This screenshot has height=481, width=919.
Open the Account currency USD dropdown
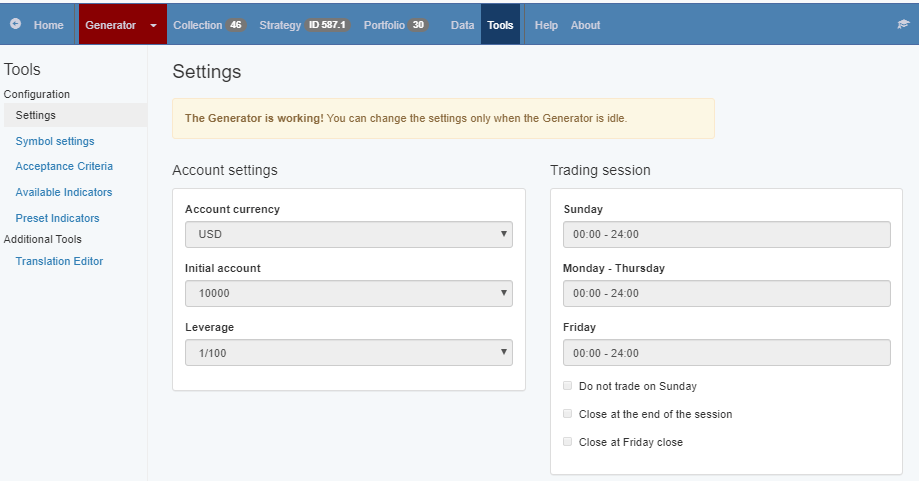(x=348, y=235)
